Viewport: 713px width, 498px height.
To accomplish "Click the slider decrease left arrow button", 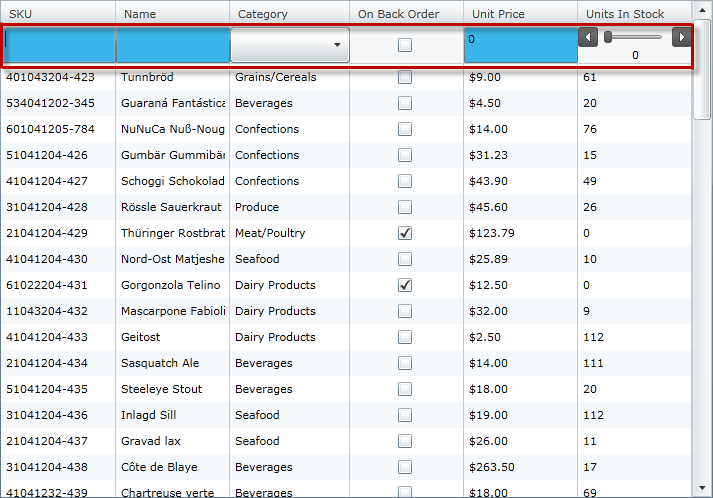I will point(588,37).
